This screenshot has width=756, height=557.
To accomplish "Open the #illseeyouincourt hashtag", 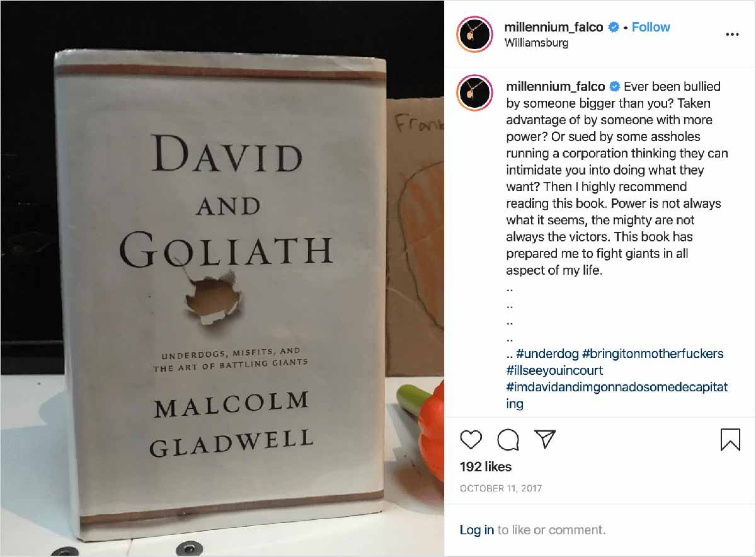I will coord(554,370).
